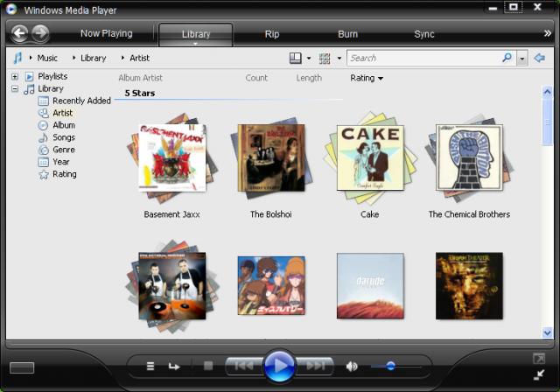Select the Album disc icon
The height and width of the screenshot is (392, 560).
point(43,125)
